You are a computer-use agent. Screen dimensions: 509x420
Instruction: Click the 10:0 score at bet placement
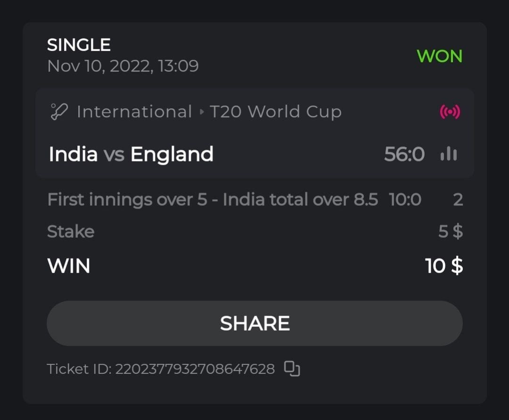[x=405, y=200]
